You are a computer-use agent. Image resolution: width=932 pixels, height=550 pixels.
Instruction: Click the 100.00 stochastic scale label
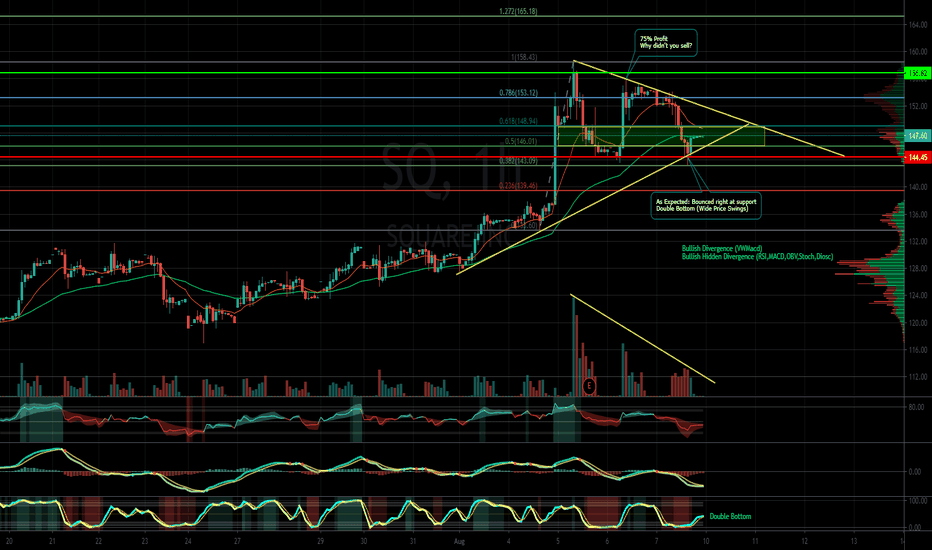(918, 501)
